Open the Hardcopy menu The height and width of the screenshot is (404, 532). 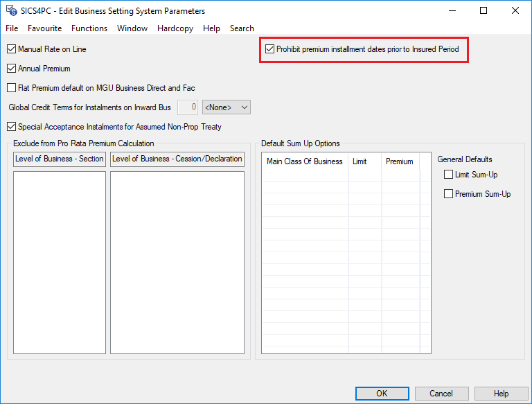coord(175,28)
